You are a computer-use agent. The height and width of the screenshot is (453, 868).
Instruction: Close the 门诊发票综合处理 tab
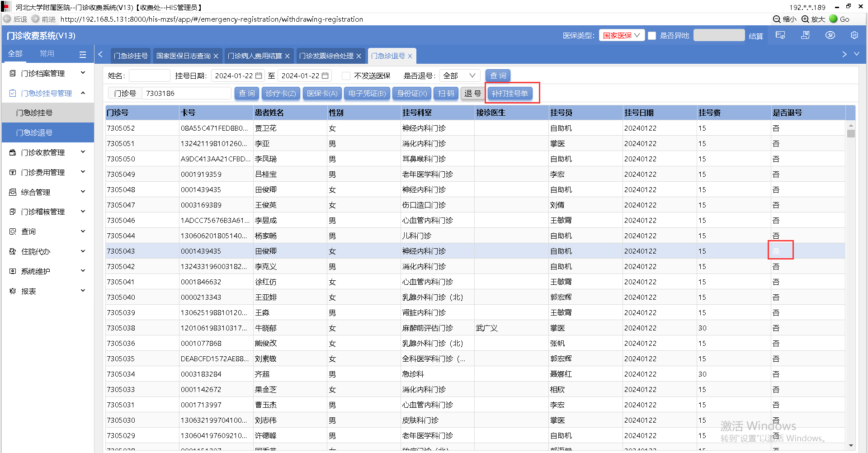[359, 56]
